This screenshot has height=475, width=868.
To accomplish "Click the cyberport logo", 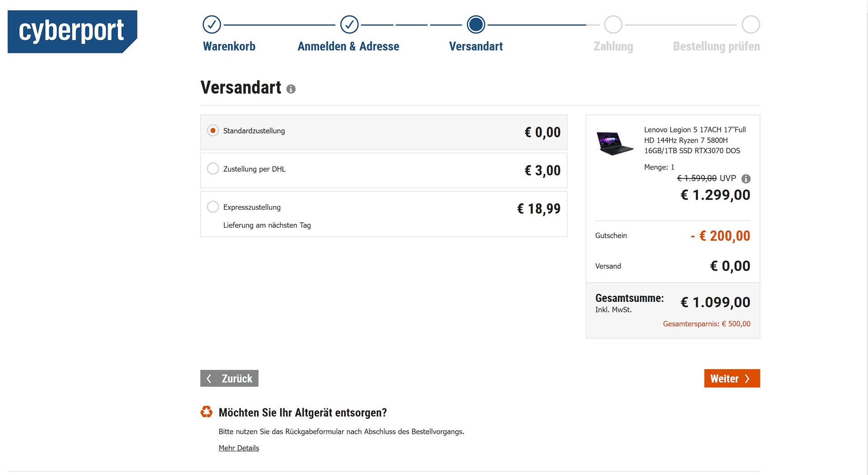I will [72, 31].
